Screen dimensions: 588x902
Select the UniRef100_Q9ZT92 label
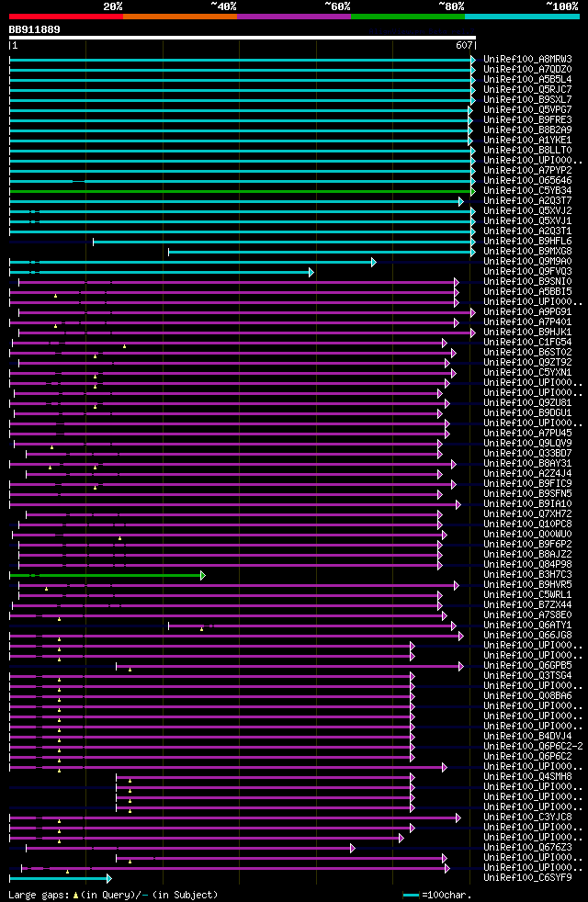527,363
